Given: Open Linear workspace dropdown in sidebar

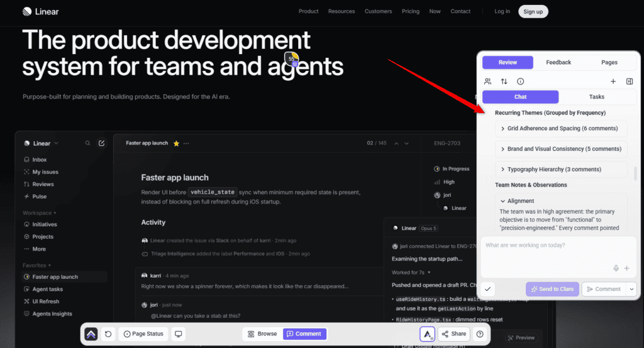Looking at the screenshot, I should (x=41, y=143).
